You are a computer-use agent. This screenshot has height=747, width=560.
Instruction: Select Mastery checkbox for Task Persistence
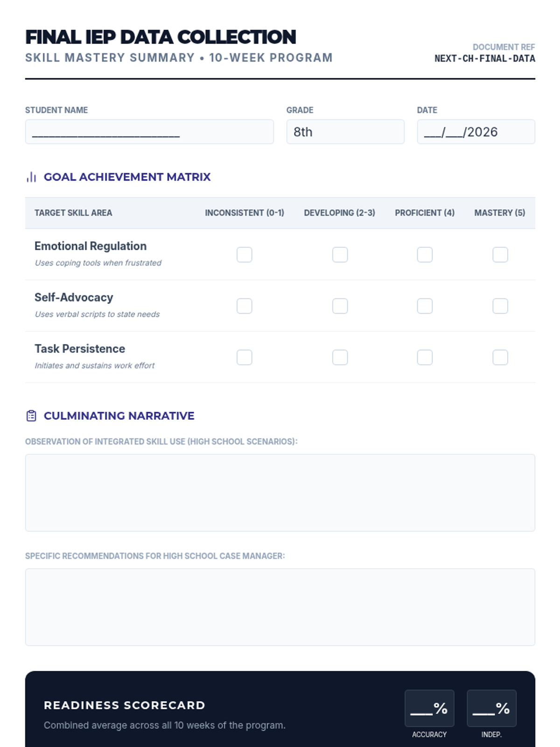500,357
